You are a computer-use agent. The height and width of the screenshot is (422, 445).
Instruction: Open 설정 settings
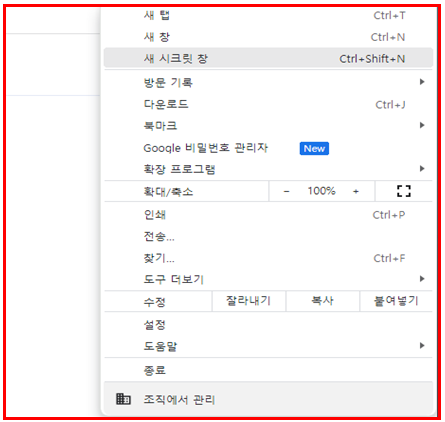pos(268,324)
